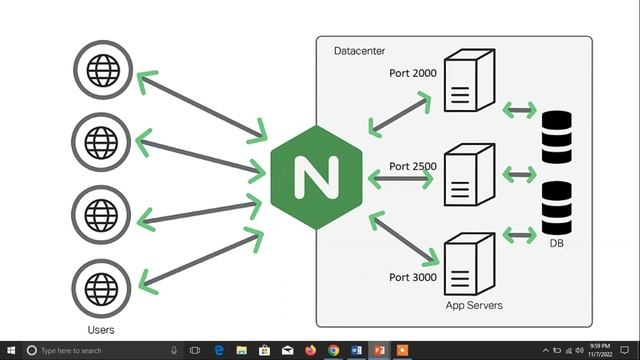The image size is (640, 360).
Task: Open the network icon in system tray
Action: 568,351
